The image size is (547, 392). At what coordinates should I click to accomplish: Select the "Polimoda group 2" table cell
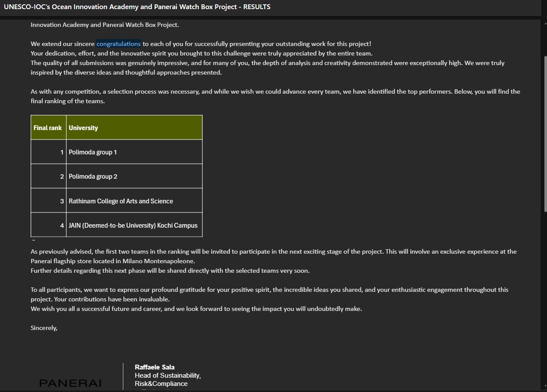pyautogui.click(x=134, y=176)
